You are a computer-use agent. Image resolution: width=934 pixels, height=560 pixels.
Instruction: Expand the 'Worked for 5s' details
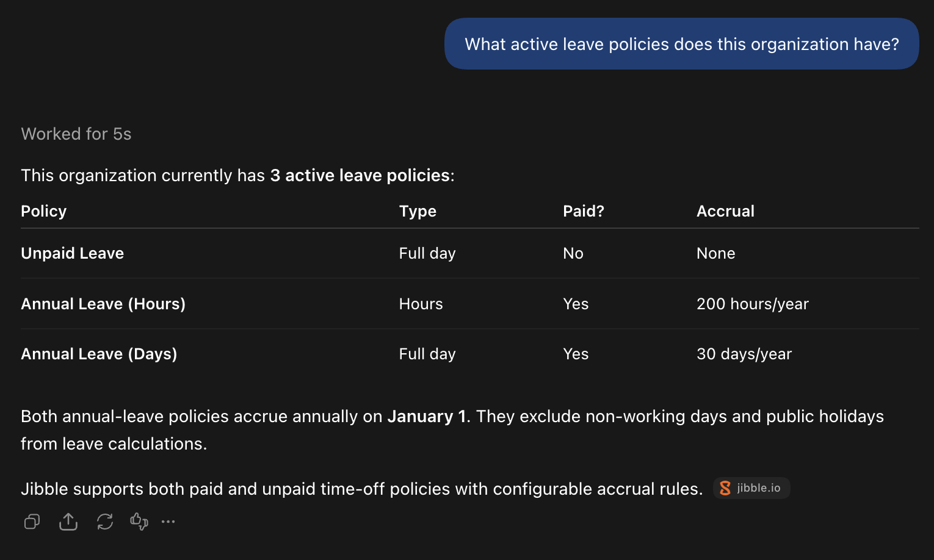tap(76, 134)
